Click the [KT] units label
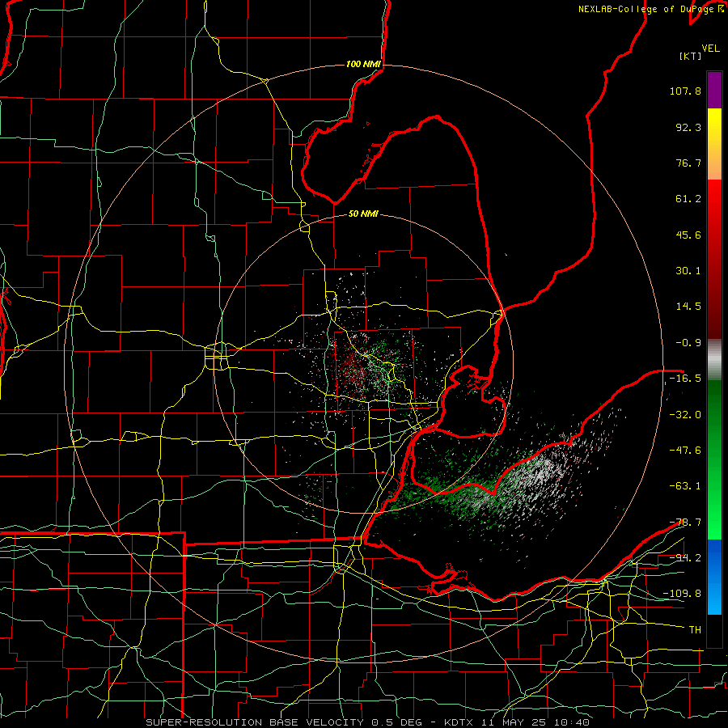 click(x=690, y=56)
